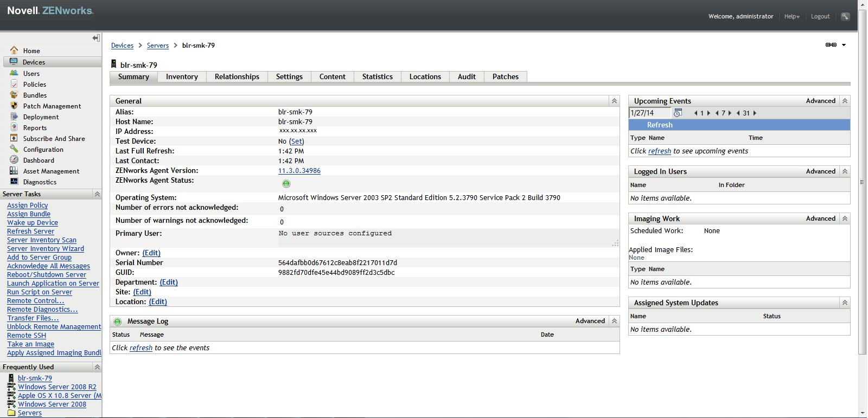This screenshot has height=418, width=868.
Task: Click the Reports icon
Action: (14, 127)
